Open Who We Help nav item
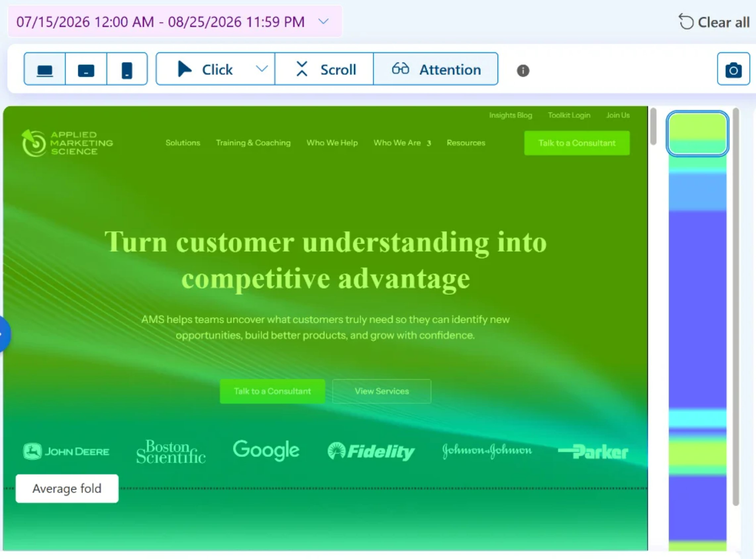This screenshot has height=559, width=756. point(332,143)
